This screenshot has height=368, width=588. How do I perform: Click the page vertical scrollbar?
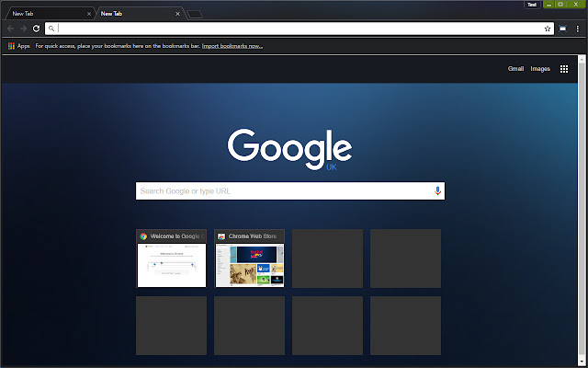click(x=582, y=211)
